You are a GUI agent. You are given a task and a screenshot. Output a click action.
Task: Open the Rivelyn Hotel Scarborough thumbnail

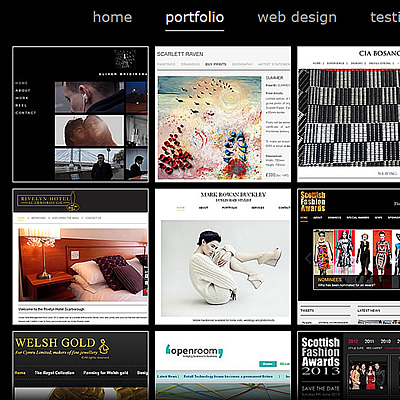[x=80, y=257]
